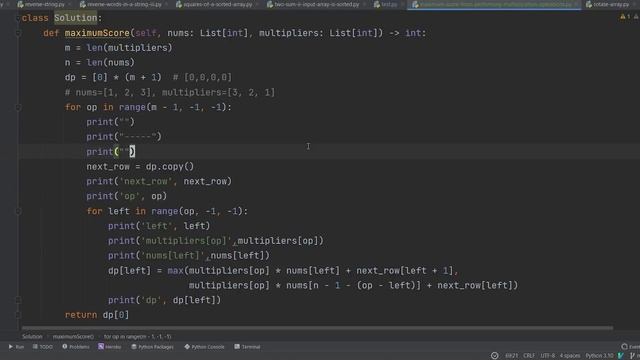
Task: Collapse the maximumScore method fold
Action: coord(18,33)
